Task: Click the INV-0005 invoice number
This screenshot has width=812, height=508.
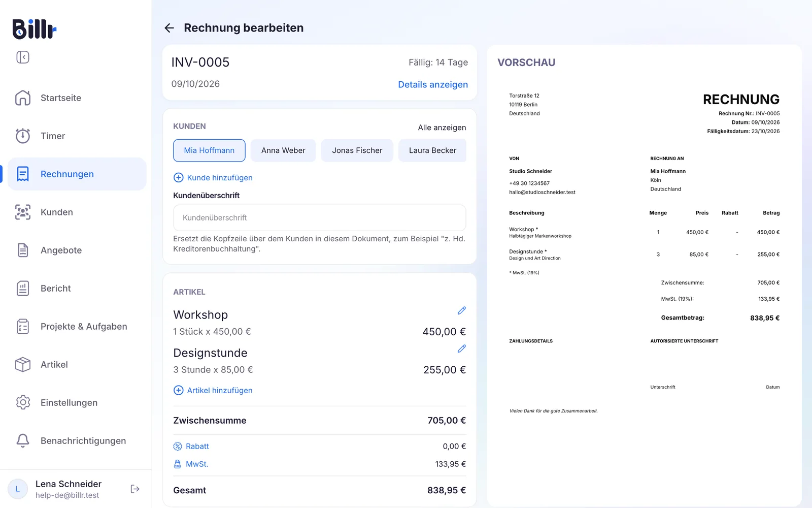Action: [200, 62]
